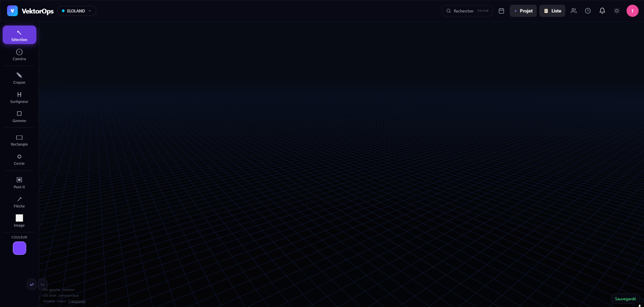Open the ELOLAND workspace dropdown
Image resolution: width=644 pixels, height=307 pixels.
[x=77, y=11]
